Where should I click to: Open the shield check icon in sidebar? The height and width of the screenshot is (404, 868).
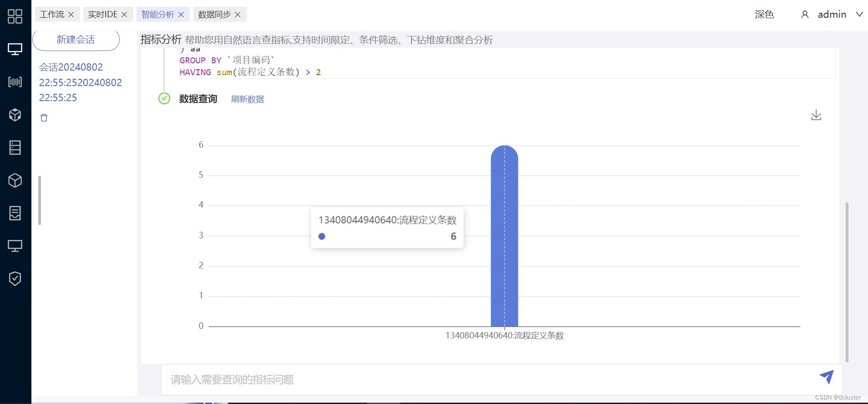click(15, 279)
